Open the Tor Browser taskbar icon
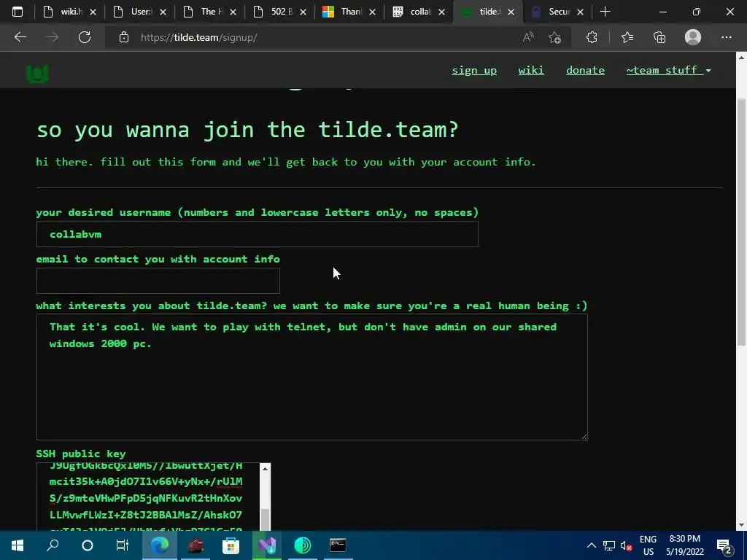Image resolution: width=747 pixels, height=560 pixels. (x=303, y=545)
